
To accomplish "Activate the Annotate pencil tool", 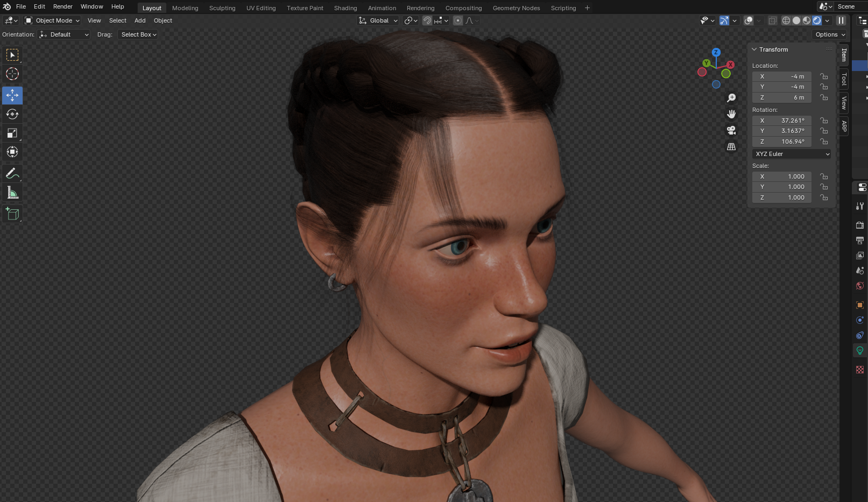I will [x=12, y=174].
